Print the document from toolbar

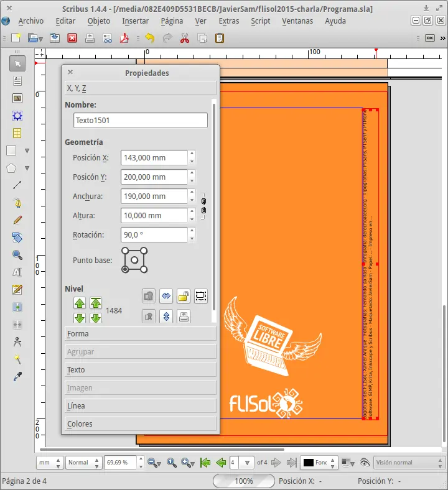90,38
